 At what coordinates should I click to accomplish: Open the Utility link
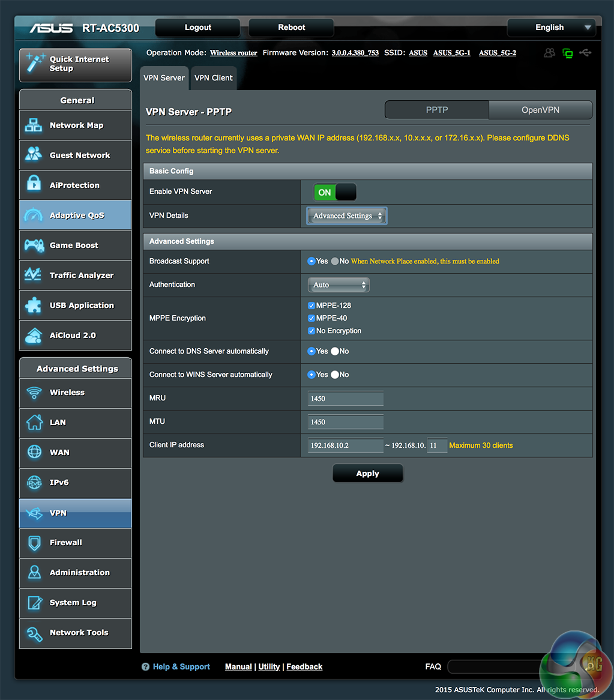269,666
